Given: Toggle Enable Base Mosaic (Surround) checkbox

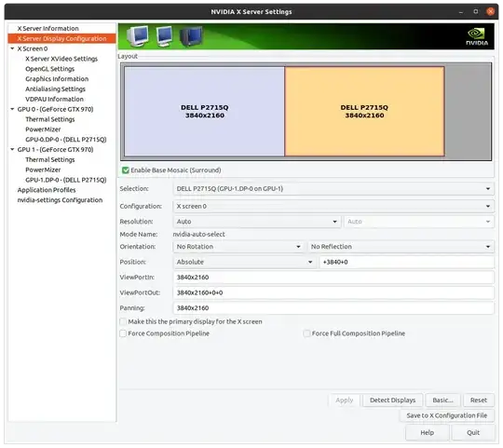Looking at the screenshot, I should (x=126, y=170).
